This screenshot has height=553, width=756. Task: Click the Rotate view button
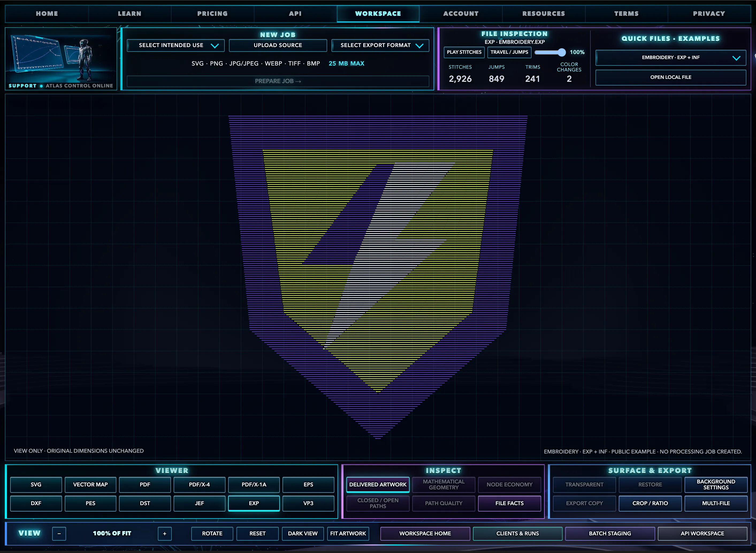point(212,533)
